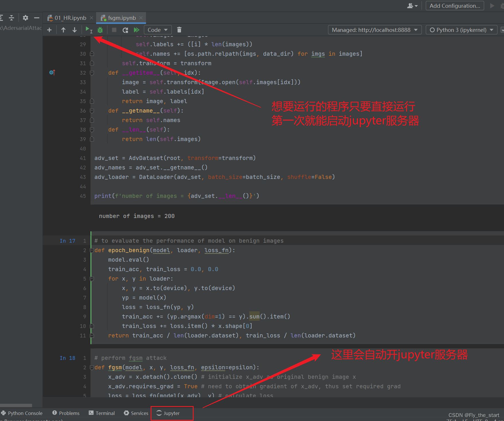
Task: Collapse all in project panel
Action: pyautogui.click(x=11, y=18)
